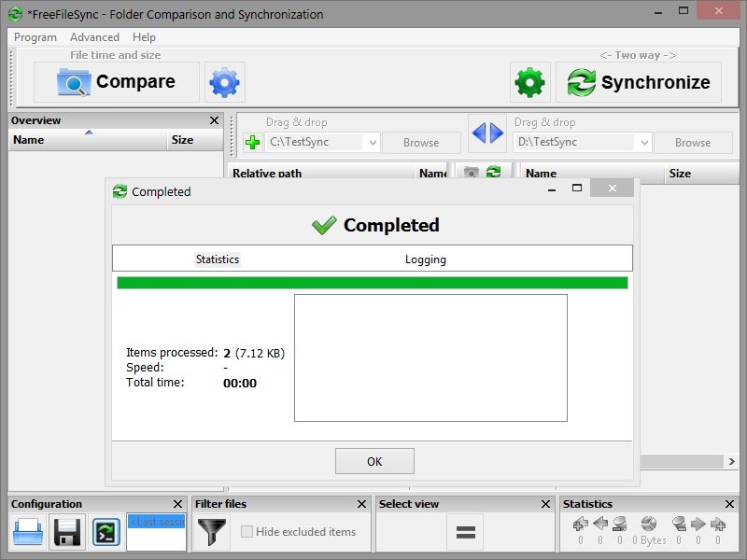Open the Advanced menu

tap(94, 37)
